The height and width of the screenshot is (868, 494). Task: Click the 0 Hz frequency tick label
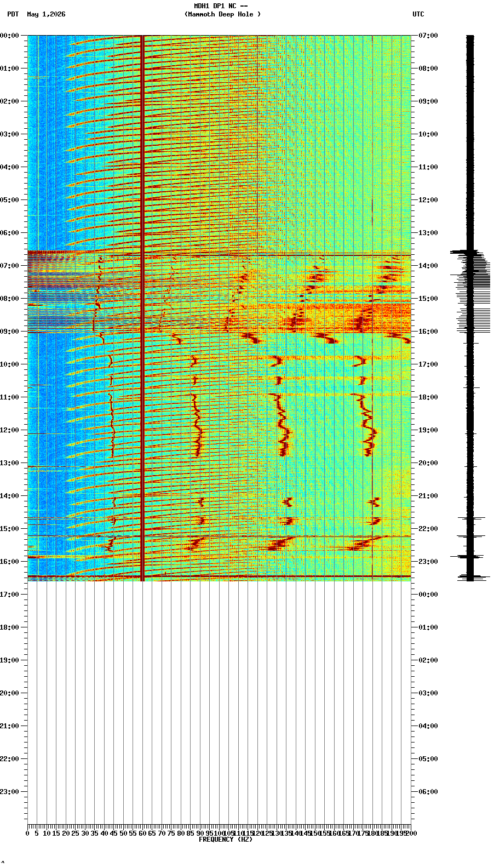27,833
